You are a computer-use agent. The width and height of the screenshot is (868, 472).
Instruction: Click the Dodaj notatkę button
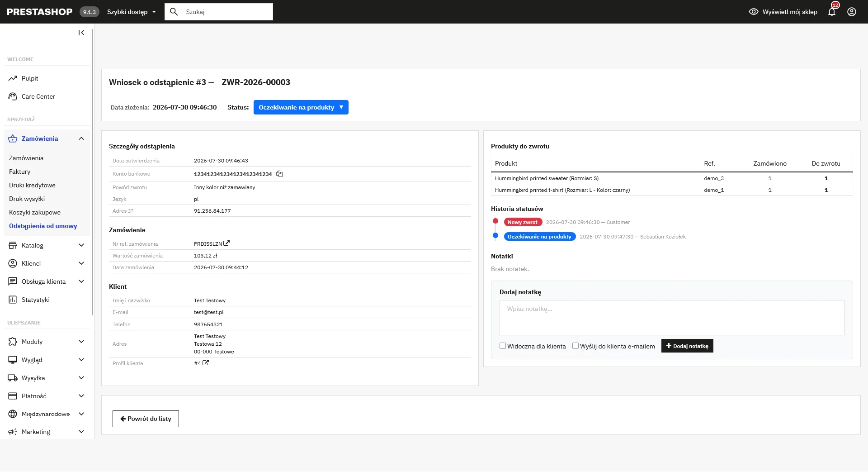point(687,346)
